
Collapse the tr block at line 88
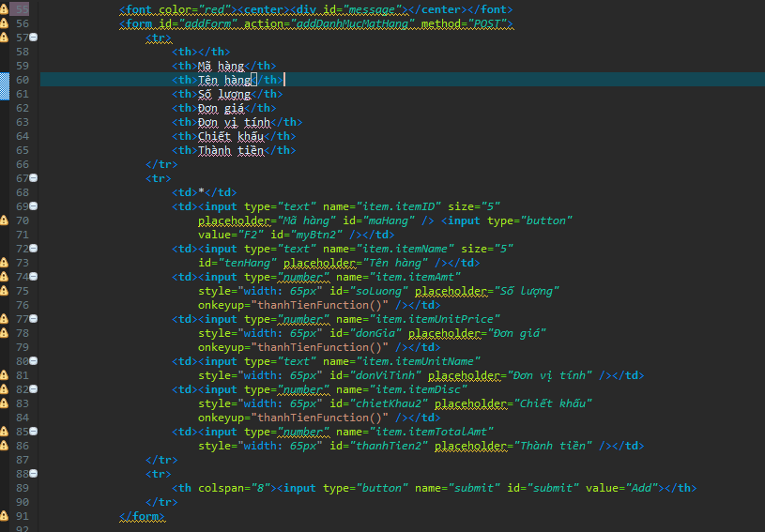(x=34, y=474)
